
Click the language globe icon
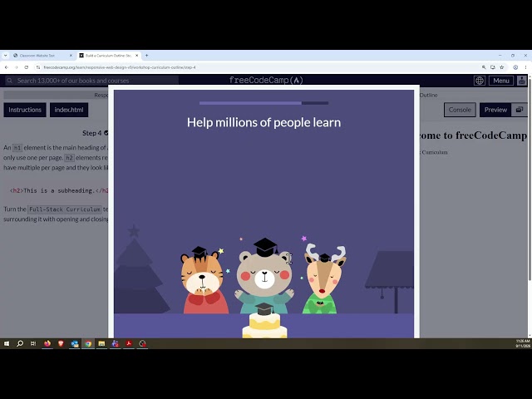pos(479,81)
